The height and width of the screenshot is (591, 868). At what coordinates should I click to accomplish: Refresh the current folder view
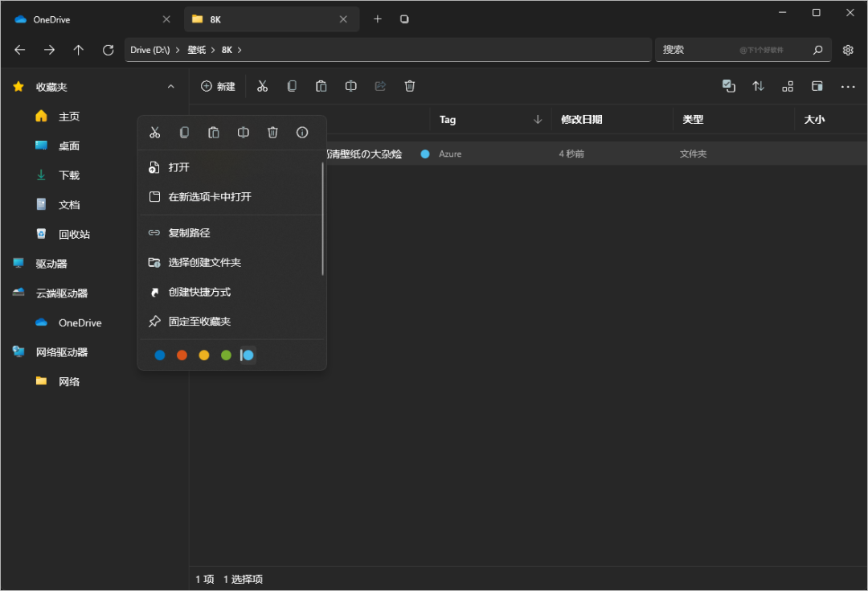tap(108, 50)
